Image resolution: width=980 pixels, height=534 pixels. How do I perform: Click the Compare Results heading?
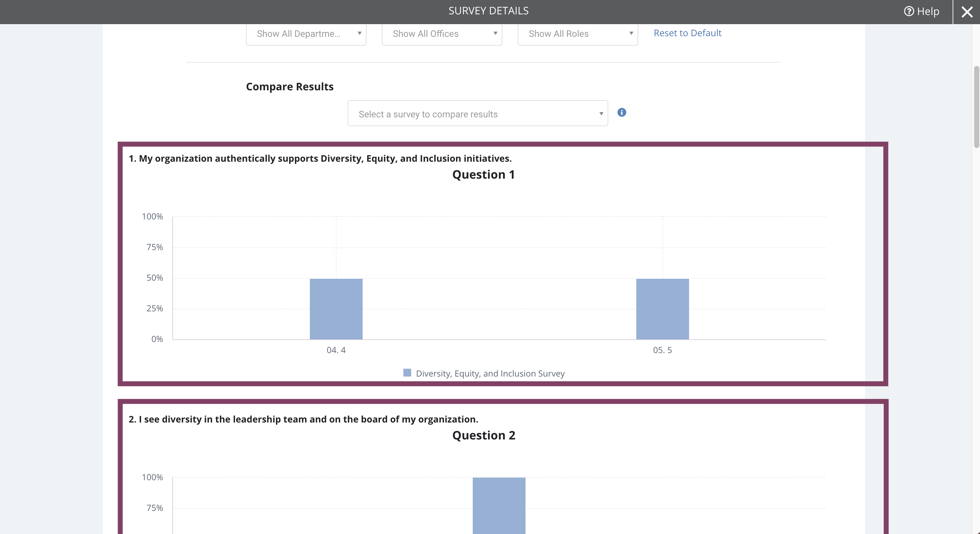290,87
